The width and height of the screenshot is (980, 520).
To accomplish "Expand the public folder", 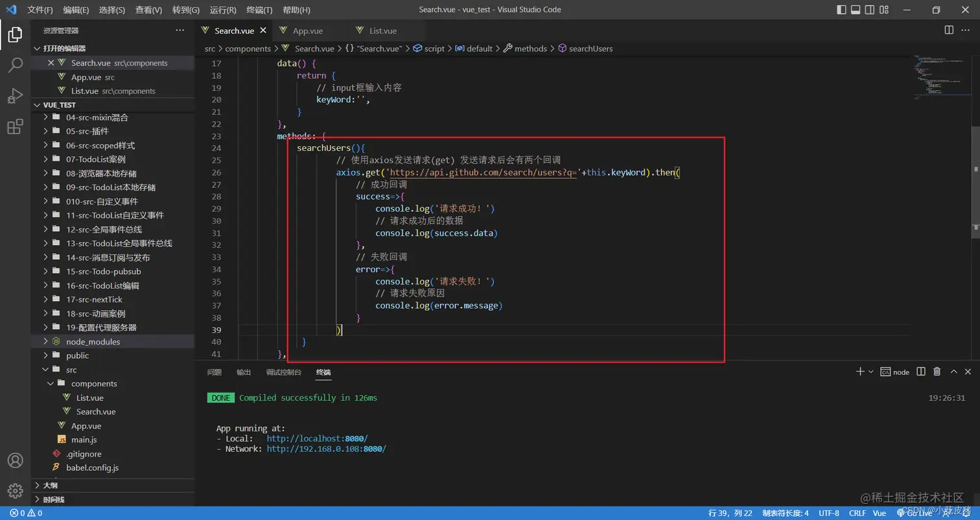I will pos(113,356).
